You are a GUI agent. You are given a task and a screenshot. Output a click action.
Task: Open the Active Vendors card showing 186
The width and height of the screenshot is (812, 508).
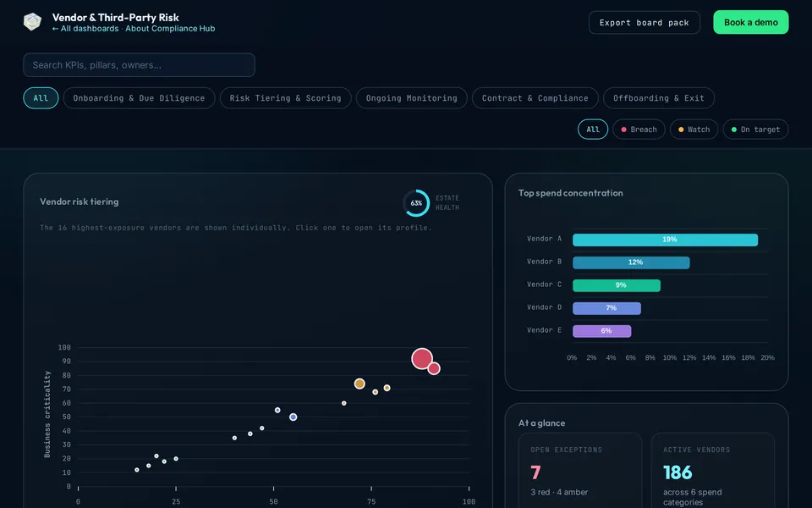(x=712, y=471)
